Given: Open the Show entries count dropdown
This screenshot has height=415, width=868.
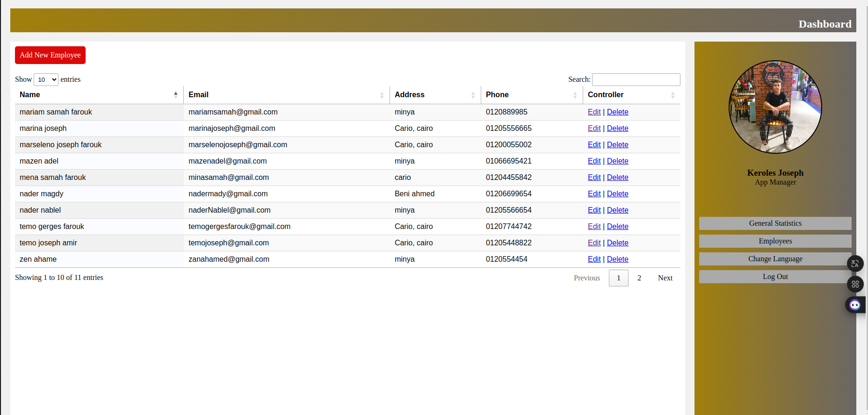Looking at the screenshot, I should (x=46, y=79).
